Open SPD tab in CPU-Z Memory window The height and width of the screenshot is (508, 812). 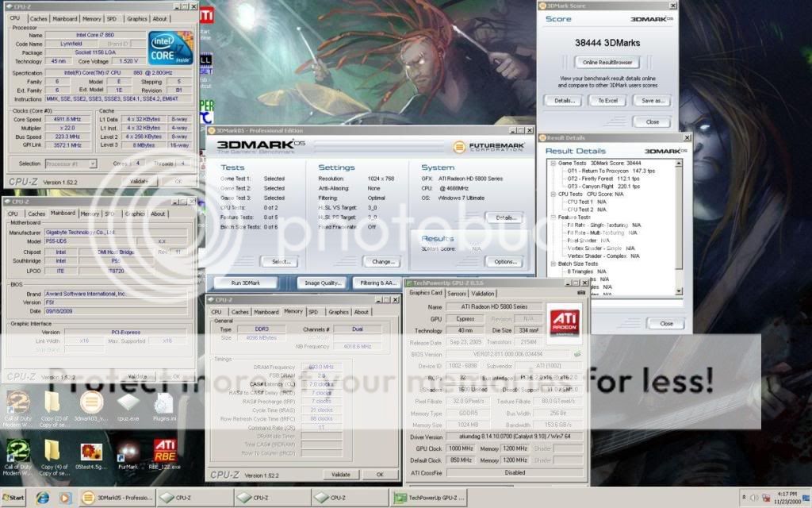click(313, 312)
